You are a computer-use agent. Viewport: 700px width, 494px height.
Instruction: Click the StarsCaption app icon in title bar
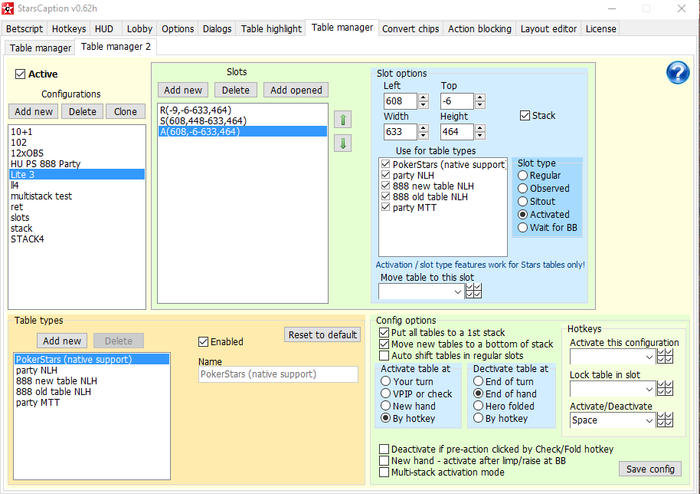pyautogui.click(x=9, y=9)
